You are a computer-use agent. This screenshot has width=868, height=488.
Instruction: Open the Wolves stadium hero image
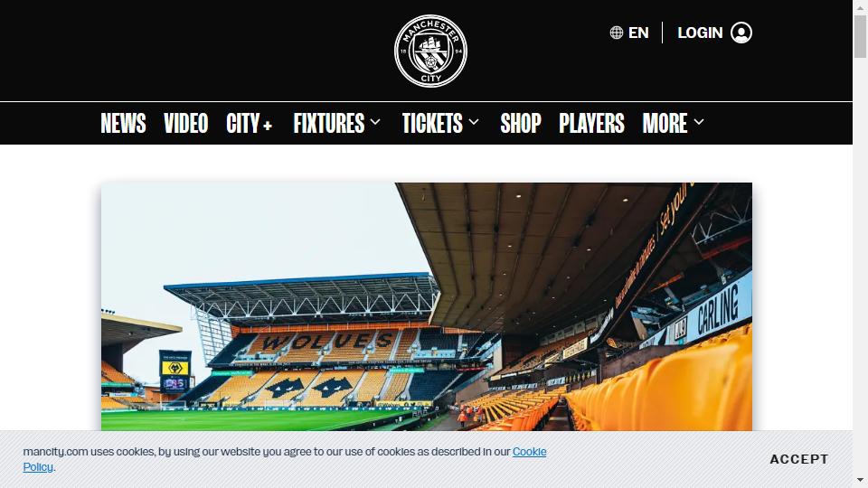pos(426,306)
